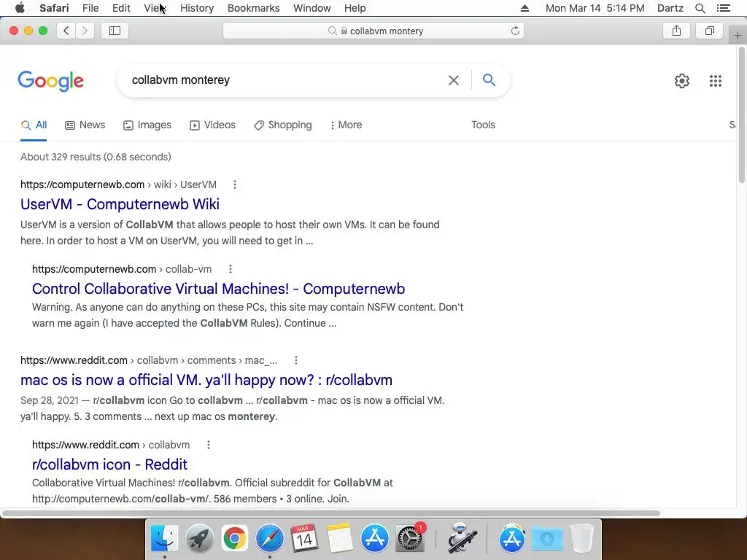This screenshot has height=560, width=747.
Task: Select the All search tab
Action: pos(34,125)
